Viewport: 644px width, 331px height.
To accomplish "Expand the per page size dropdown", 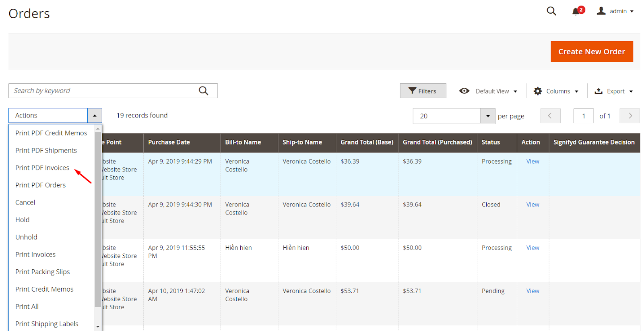I will pos(487,116).
